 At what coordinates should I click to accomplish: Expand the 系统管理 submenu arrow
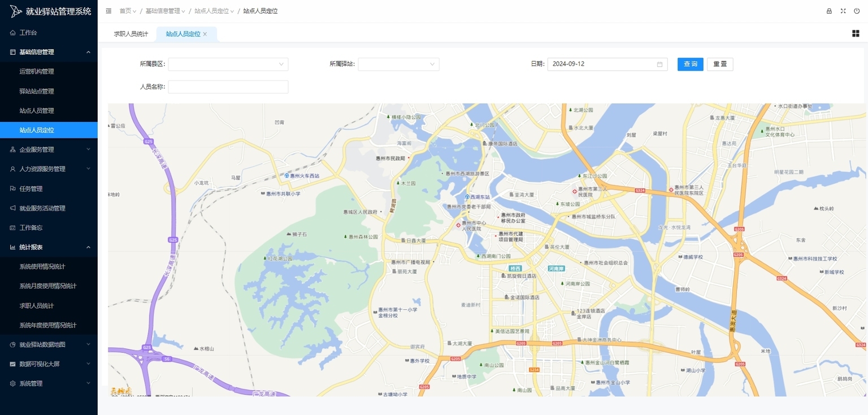(x=88, y=383)
